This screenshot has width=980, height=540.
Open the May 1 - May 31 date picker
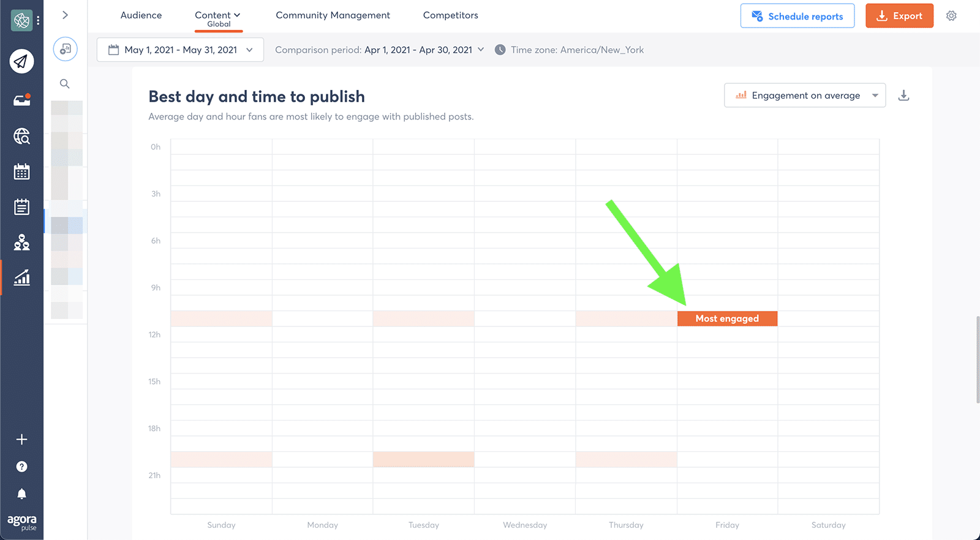180,50
